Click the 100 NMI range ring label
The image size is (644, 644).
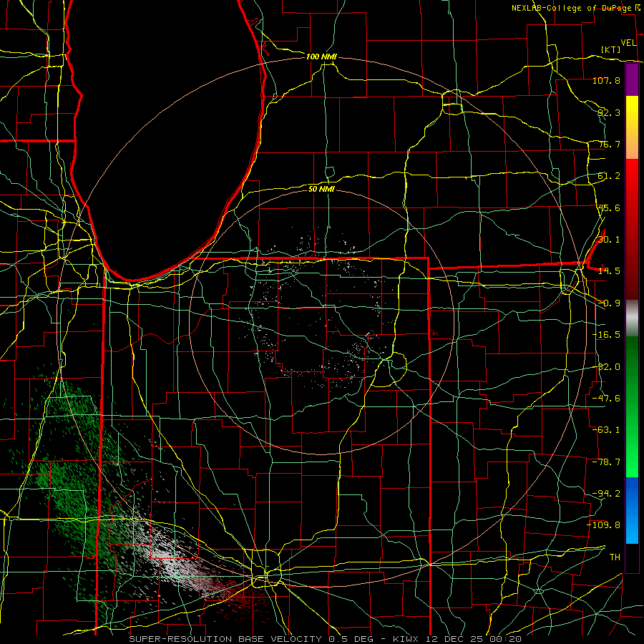321,57
